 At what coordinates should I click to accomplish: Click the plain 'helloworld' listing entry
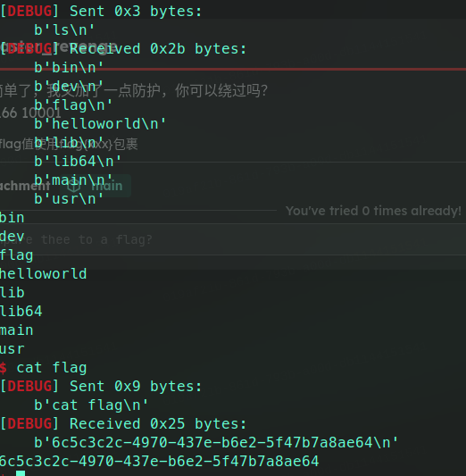click(x=44, y=274)
